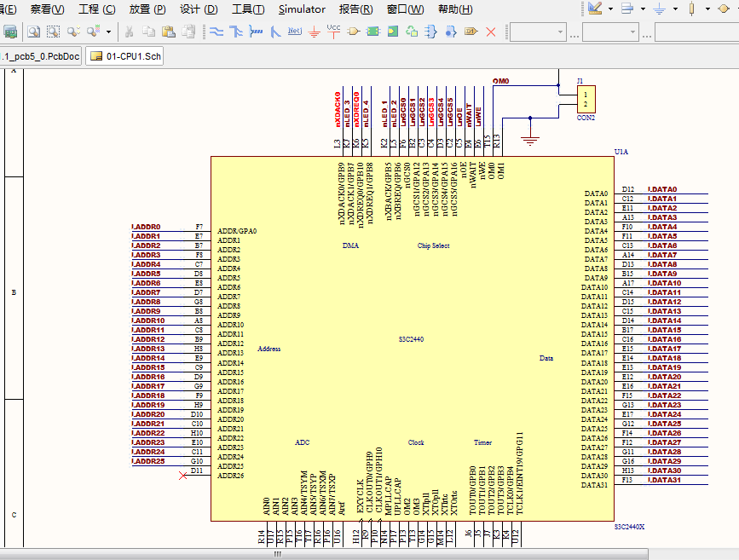The image size is (739, 560).
Task: Select the Place Sheet Entry icon
Action: 393,32
